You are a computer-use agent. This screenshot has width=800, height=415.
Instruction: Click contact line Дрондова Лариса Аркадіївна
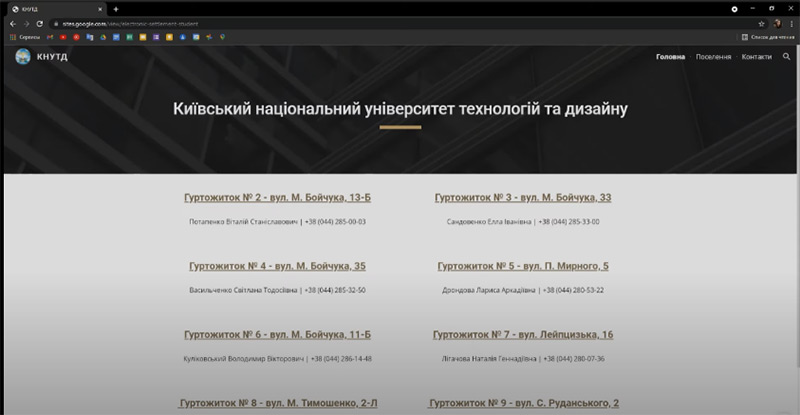coord(523,290)
